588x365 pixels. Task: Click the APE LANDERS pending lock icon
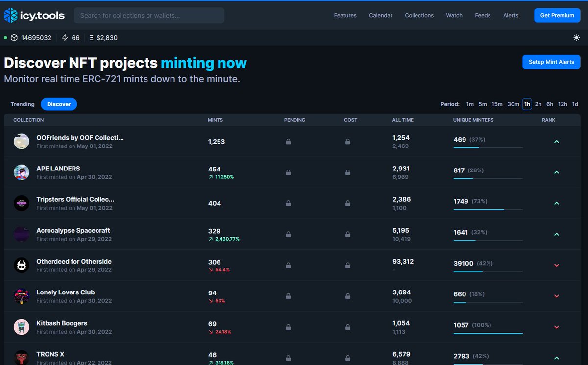click(x=288, y=172)
